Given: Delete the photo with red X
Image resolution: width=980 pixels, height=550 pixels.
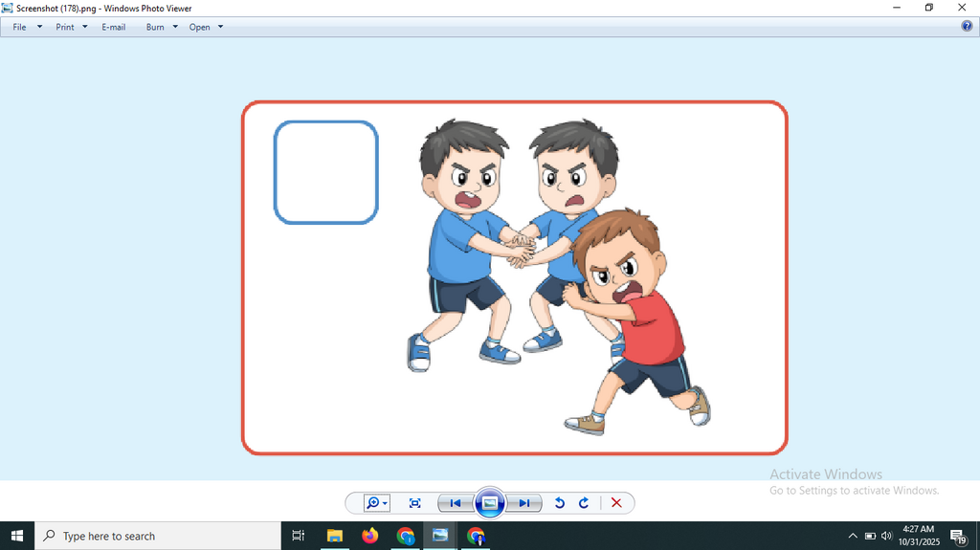Looking at the screenshot, I should (x=616, y=503).
